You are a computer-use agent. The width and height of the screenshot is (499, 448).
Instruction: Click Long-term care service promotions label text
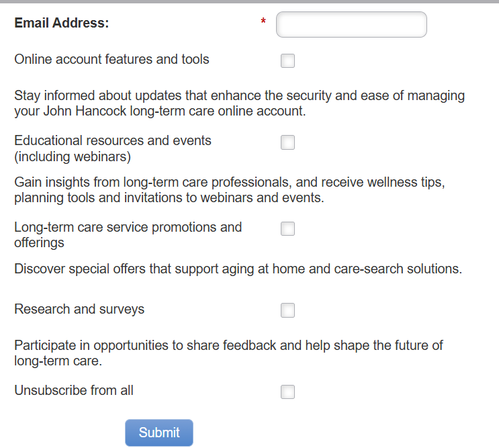pos(128,227)
